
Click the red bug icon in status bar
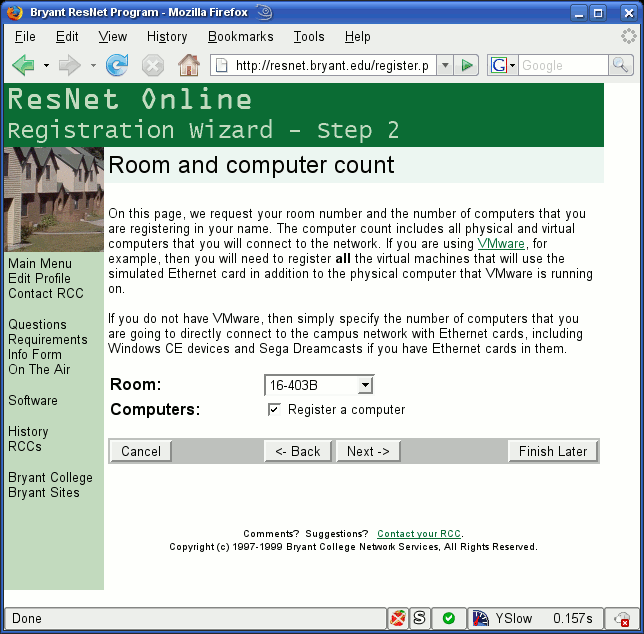tap(398, 618)
